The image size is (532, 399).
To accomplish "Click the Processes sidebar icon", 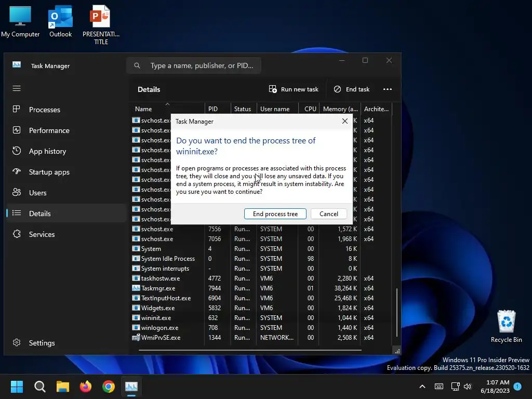I will [16, 109].
